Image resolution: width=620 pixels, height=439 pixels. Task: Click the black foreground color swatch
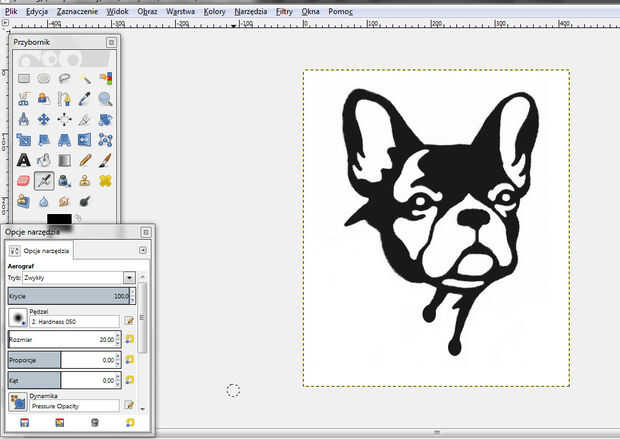(58, 217)
